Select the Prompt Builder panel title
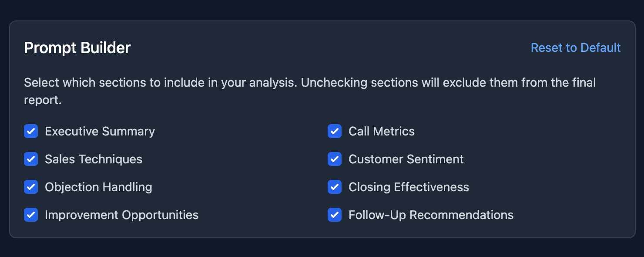The width and height of the screenshot is (644, 257). [77, 48]
